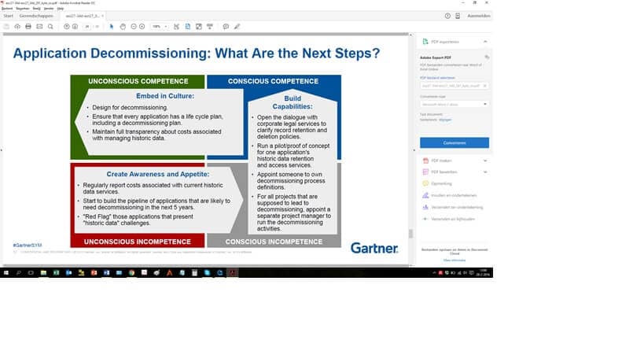This screenshot has height=362, width=644.
Task: Click the document vertical scrollbar thumb
Action: tap(410, 234)
